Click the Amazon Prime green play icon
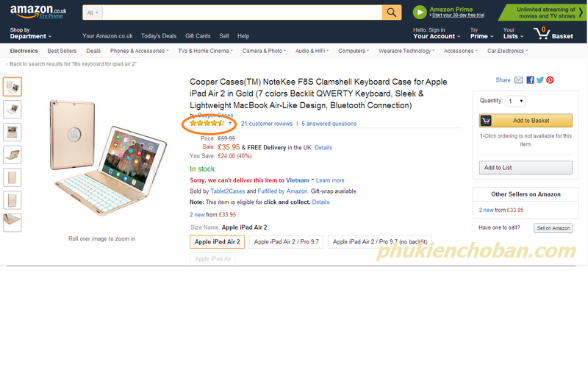This screenshot has width=588, height=368. pyautogui.click(x=420, y=13)
